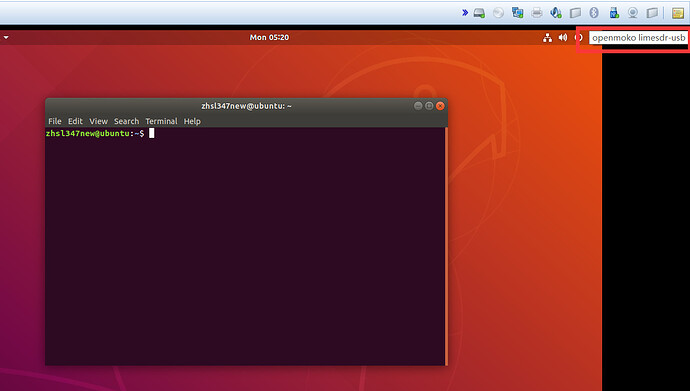The image size is (690, 391).
Task: Click the Ubuntu power icon in top bar
Action: [579, 38]
